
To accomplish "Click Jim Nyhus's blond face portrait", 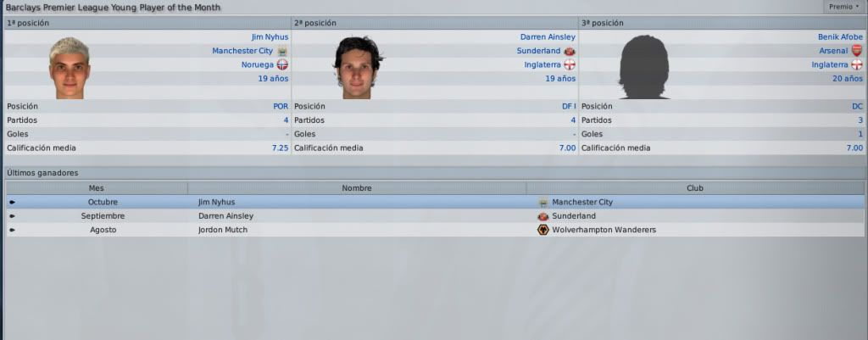I will (x=70, y=68).
